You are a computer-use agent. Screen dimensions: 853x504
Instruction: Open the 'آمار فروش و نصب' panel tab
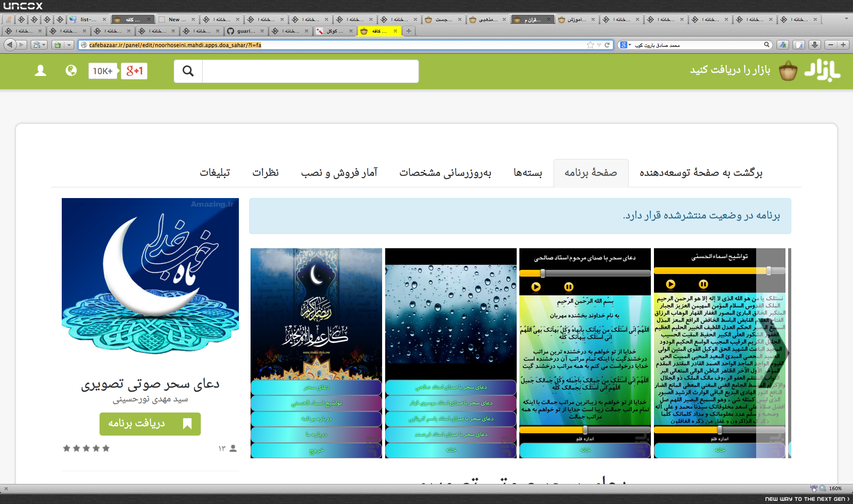point(339,173)
